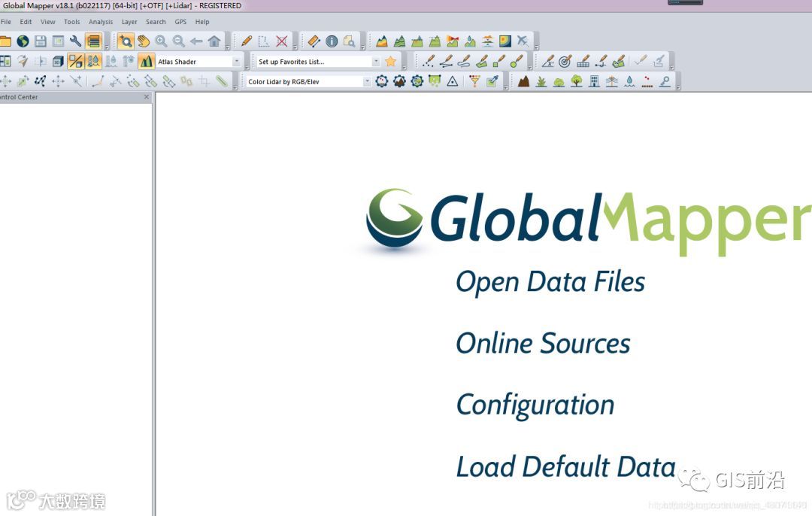Select the Digitizer pencil tool

click(247, 41)
